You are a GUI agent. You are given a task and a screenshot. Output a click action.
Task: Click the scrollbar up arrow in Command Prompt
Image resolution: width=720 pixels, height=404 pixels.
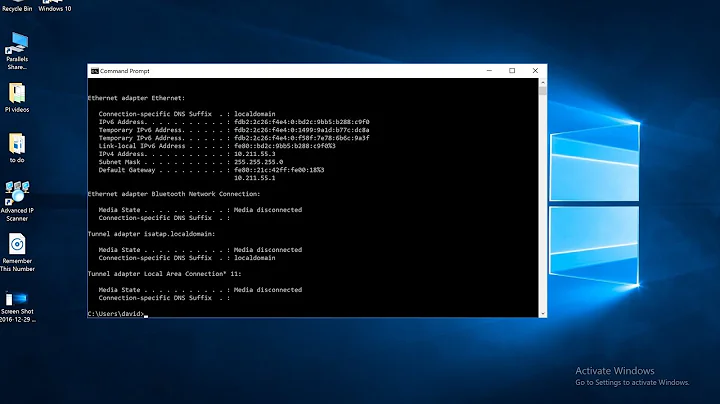tap(543, 82)
